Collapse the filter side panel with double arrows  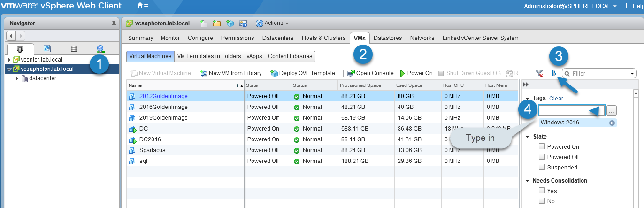526,85
